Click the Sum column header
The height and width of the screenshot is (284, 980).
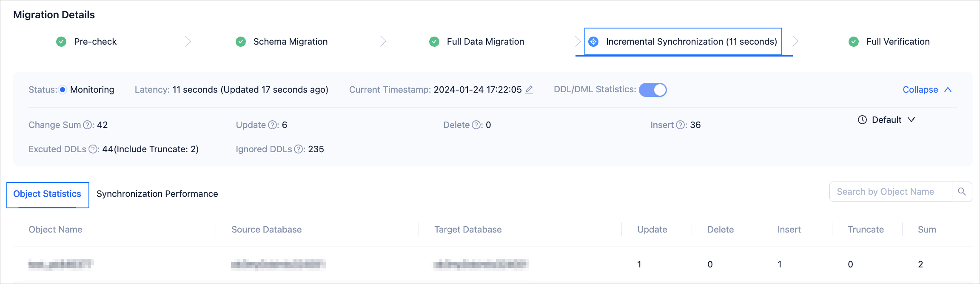tap(927, 230)
